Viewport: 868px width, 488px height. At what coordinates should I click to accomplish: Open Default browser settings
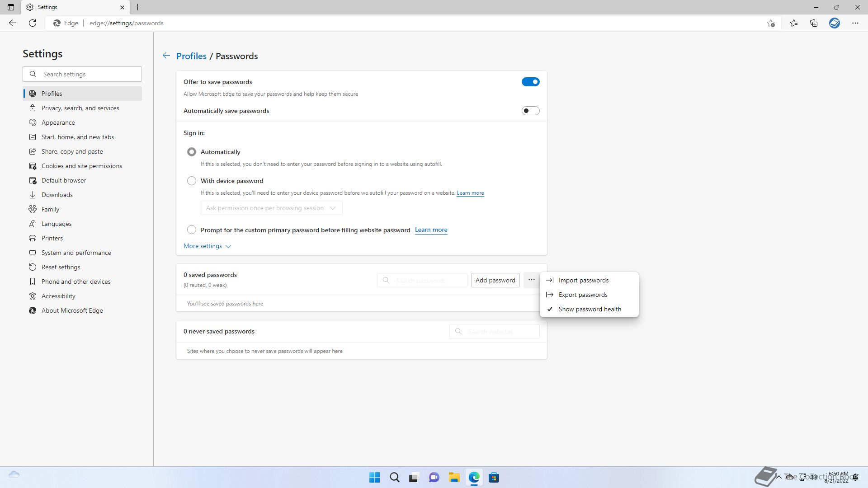[82, 180]
